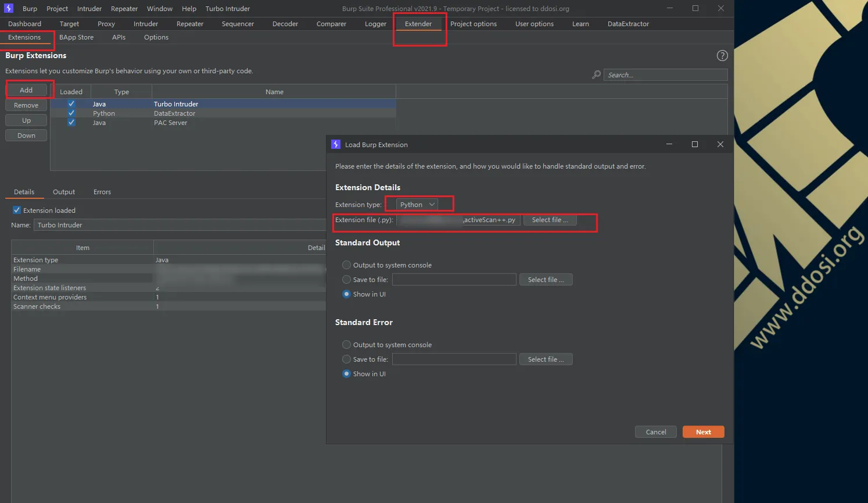
Task: Close the Load Burp Extension dialog
Action: point(720,144)
